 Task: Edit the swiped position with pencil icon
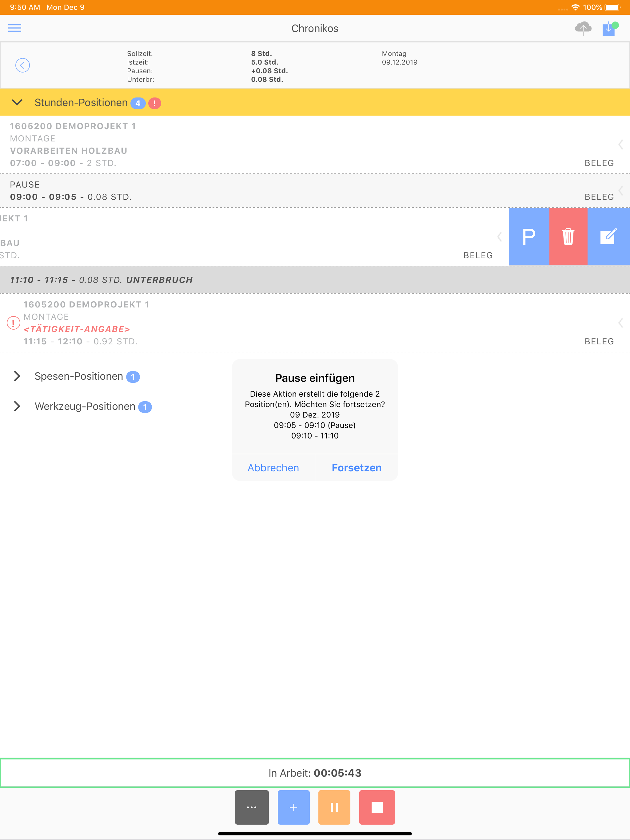tap(608, 236)
